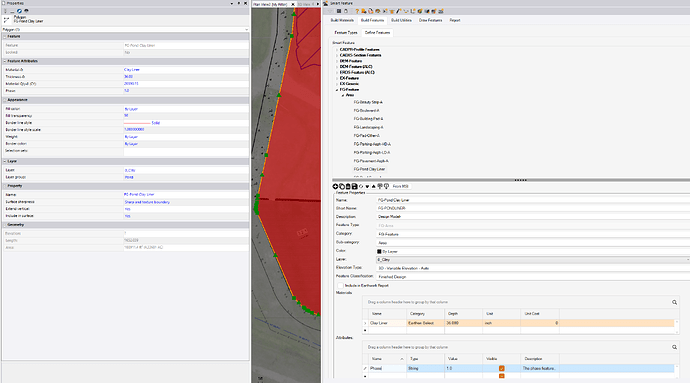Click the Depth value 36.000 in Materials grid

coord(463,323)
